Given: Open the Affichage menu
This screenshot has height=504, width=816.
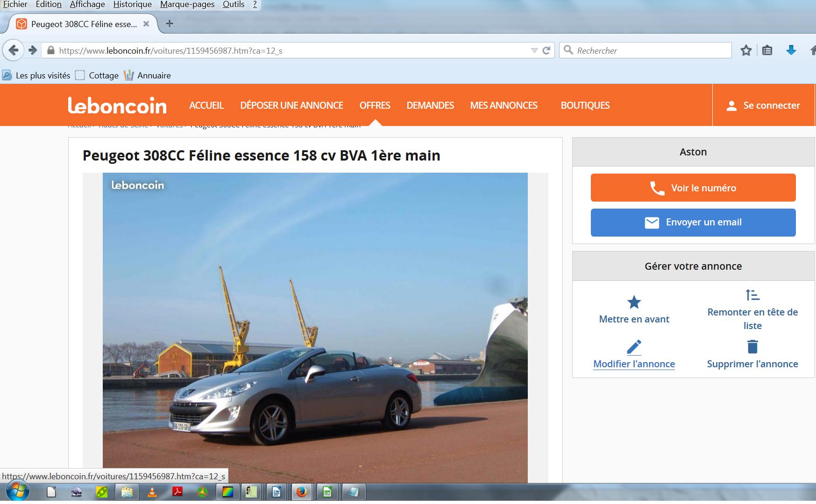Looking at the screenshot, I should coord(87,5).
